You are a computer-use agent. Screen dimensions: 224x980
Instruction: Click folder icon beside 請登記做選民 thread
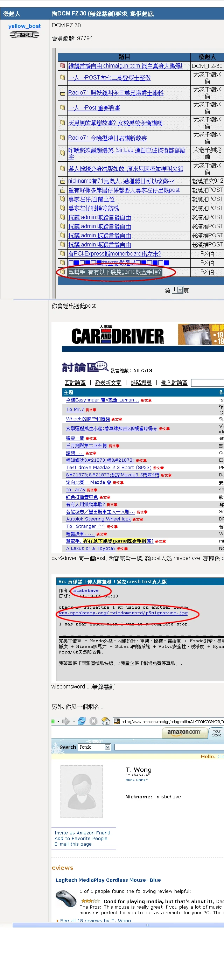click(62, 262)
